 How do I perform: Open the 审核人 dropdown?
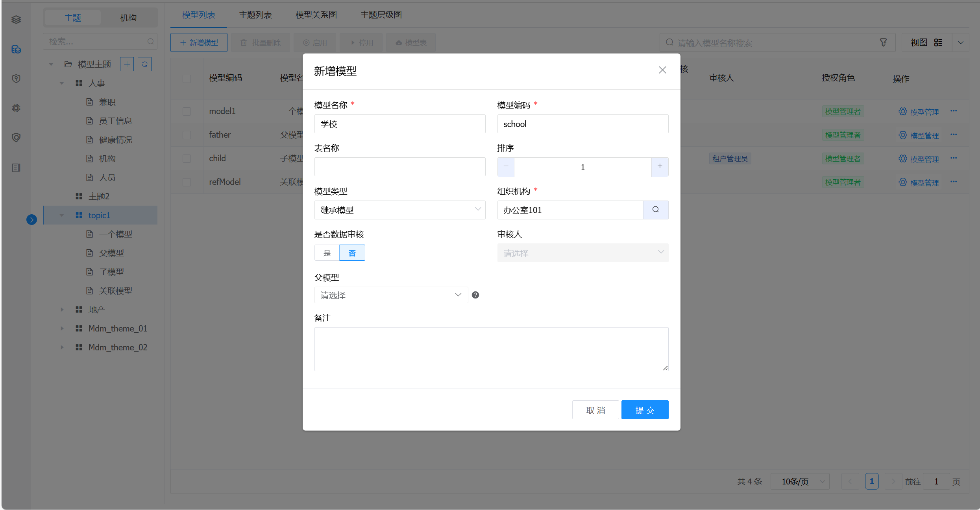point(583,253)
